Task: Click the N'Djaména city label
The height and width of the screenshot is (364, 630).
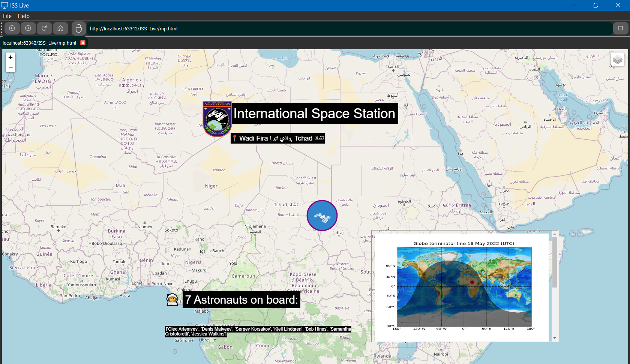Action: [255, 226]
